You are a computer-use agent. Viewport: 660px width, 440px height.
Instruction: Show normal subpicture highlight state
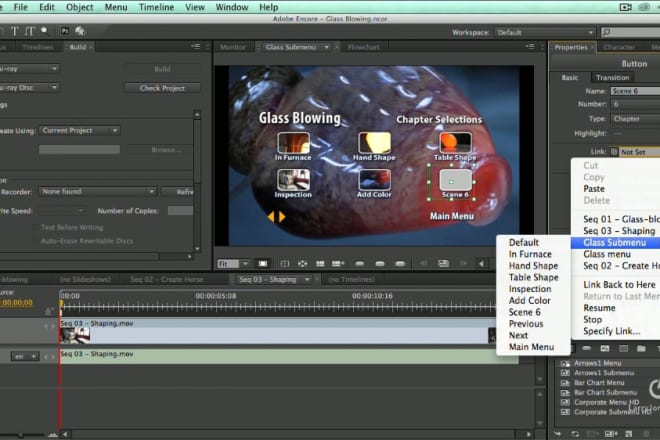359,264
